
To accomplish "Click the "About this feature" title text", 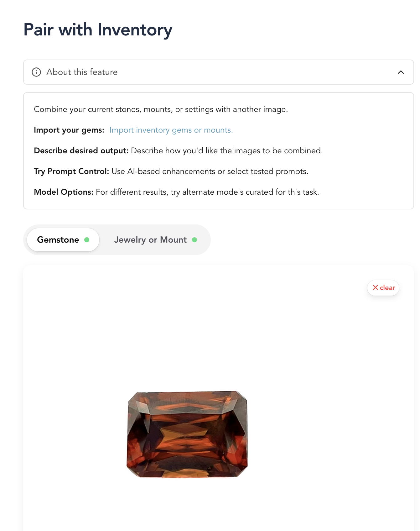I will tap(81, 72).
